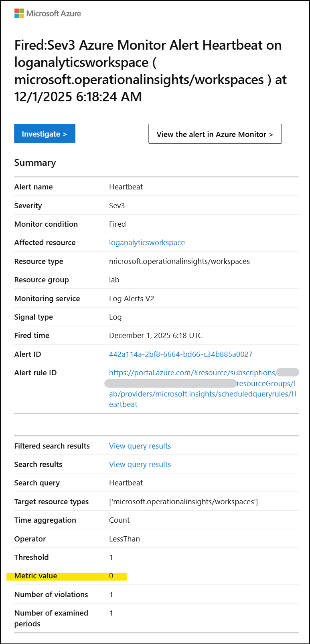
Task: Click the Operator label
Action: 30,539
